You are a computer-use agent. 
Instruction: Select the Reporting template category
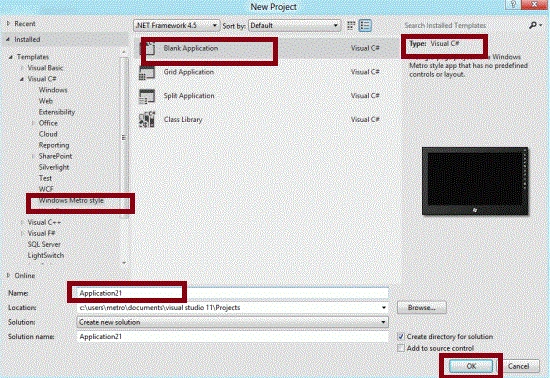[x=54, y=145]
